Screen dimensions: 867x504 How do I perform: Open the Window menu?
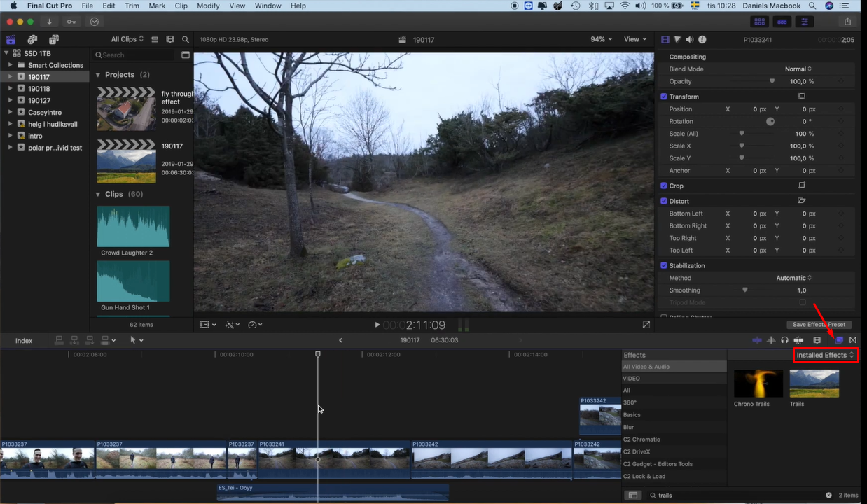[268, 6]
